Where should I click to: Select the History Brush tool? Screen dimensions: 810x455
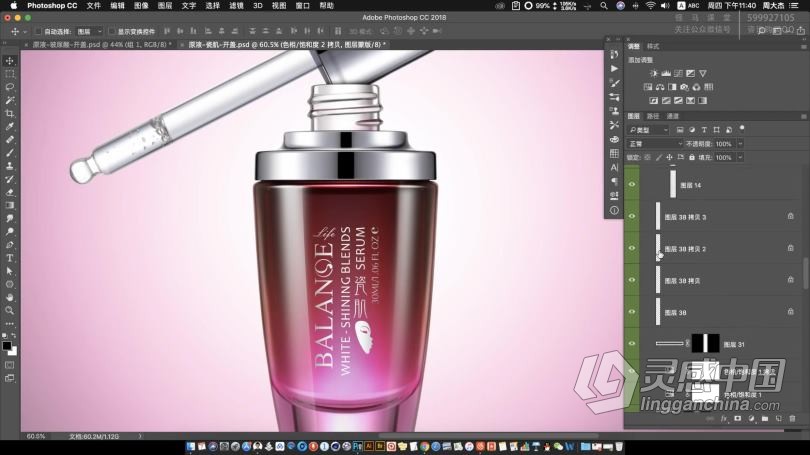[x=9, y=179]
